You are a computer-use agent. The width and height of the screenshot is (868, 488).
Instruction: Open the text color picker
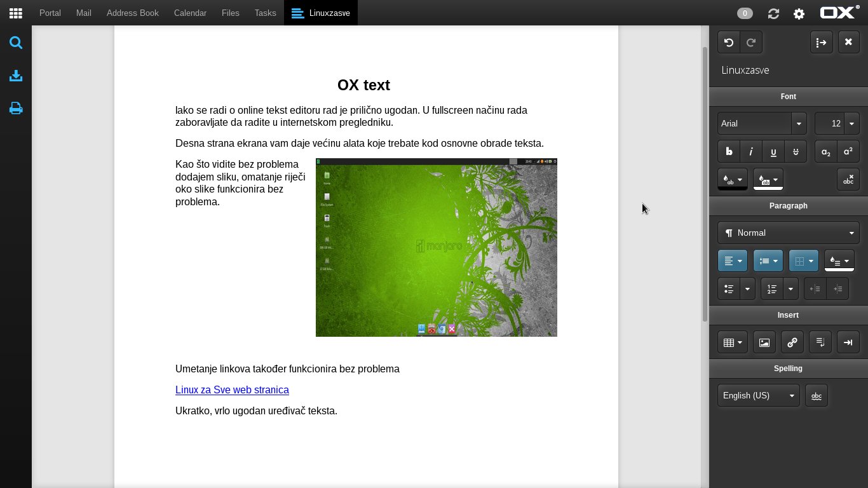pos(732,180)
